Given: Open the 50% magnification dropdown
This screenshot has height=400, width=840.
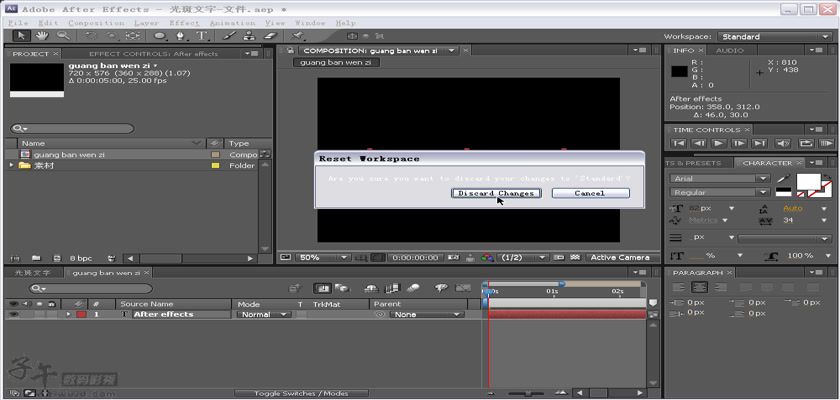Looking at the screenshot, I should tap(323, 258).
